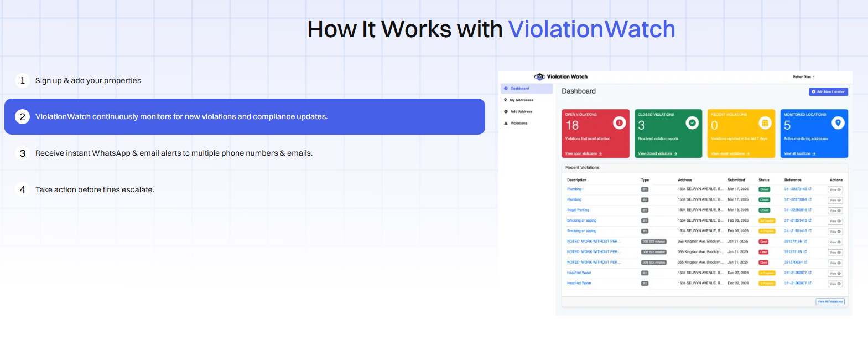Click the Violation Watch eye logo
This screenshot has width=868, height=339.
[x=539, y=76]
